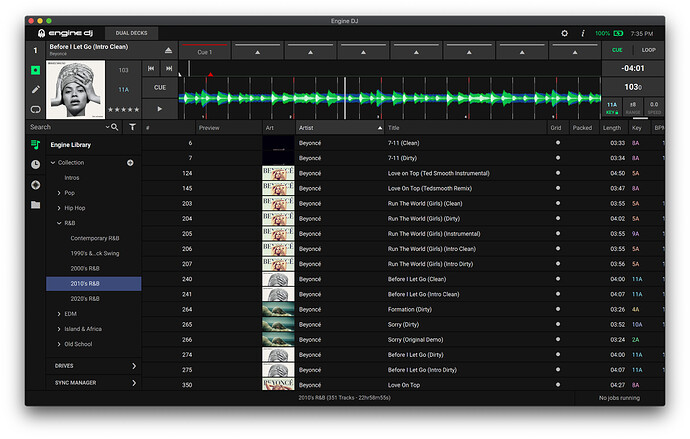Set the five star track rating
The width and height of the screenshot is (690, 439).
click(x=124, y=110)
